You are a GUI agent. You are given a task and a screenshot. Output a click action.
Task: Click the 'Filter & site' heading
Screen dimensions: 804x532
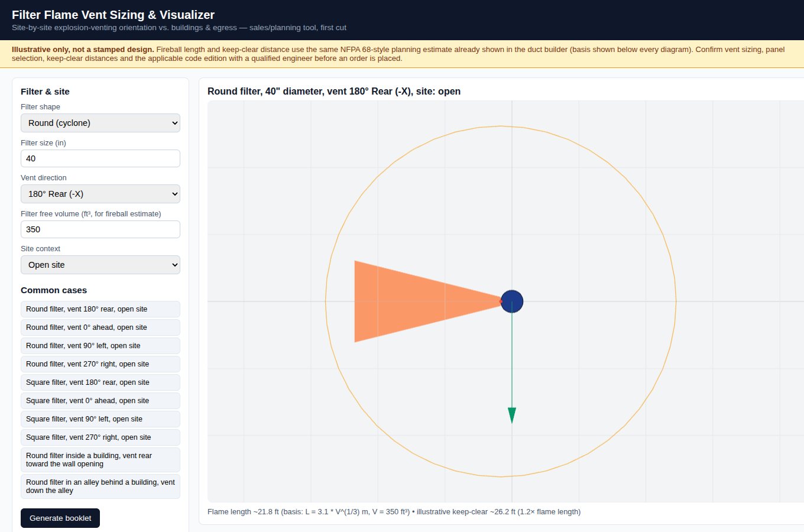(x=45, y=92)
